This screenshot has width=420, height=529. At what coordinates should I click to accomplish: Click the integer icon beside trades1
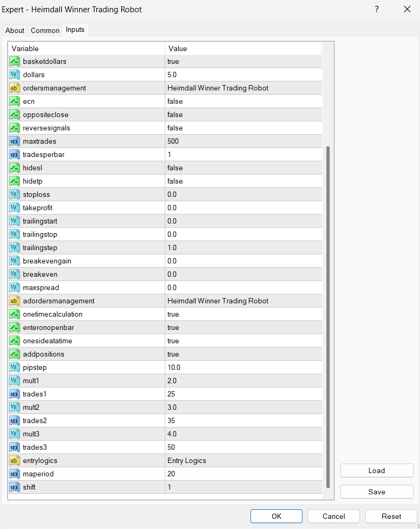14,394
